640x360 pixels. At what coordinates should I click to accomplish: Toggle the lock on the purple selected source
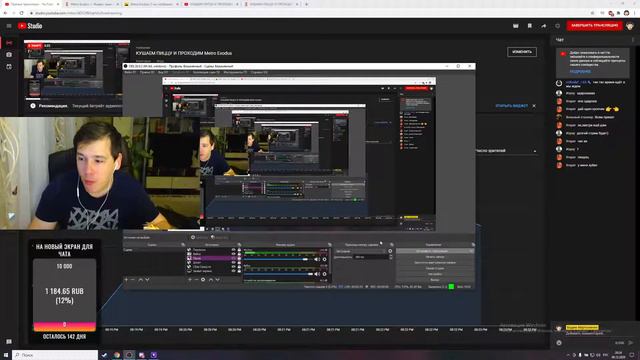pos(239,258)
